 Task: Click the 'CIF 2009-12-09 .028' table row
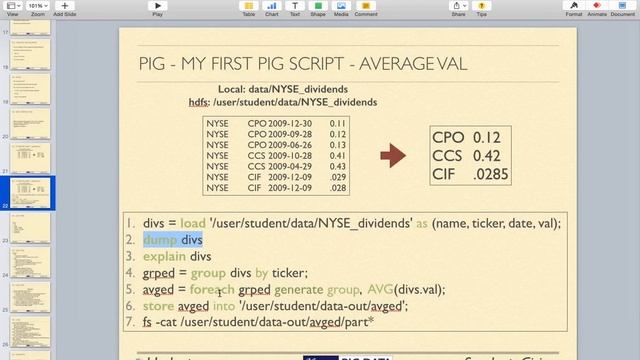pyautogui.click(x=276, y=188)
